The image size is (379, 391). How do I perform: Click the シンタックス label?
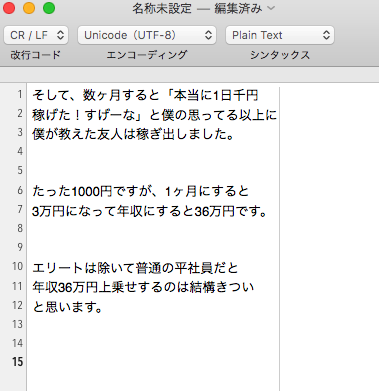pos(280,55)
